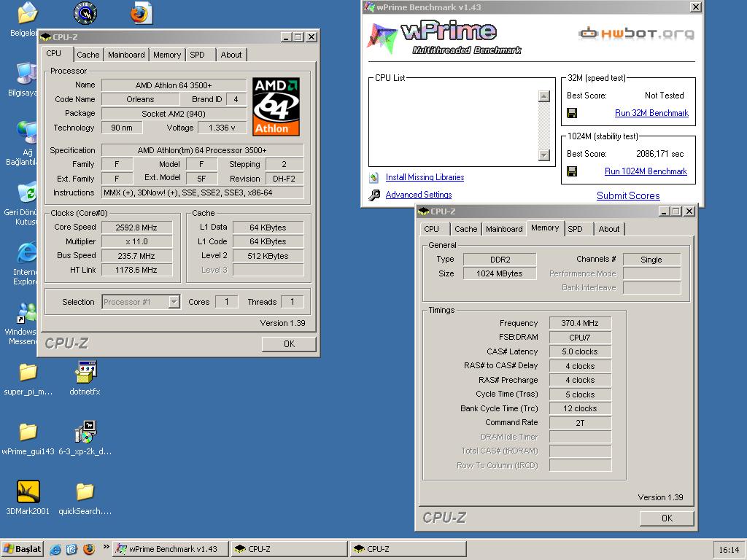The width and height of the screenshot is (747, 560).
Task: Click the Channels # Single value
Action: tap(651, 260)
